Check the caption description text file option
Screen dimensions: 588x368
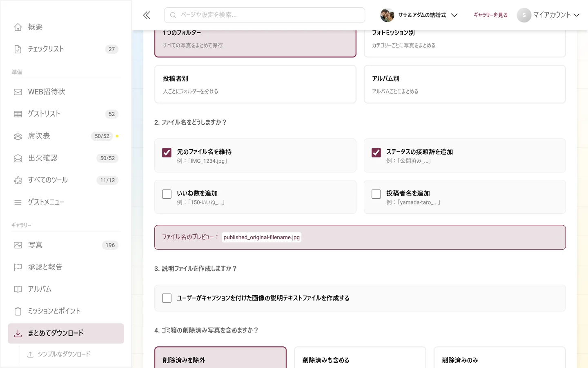(x=167, y=298)
